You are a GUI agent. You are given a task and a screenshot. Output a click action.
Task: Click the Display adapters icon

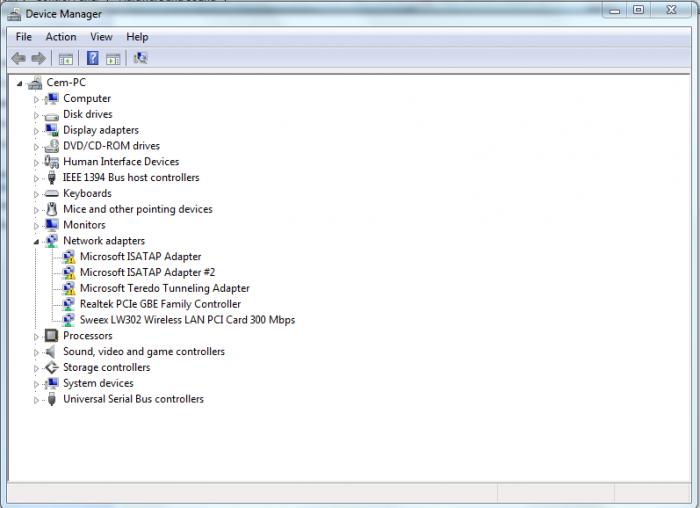(52, 130)
